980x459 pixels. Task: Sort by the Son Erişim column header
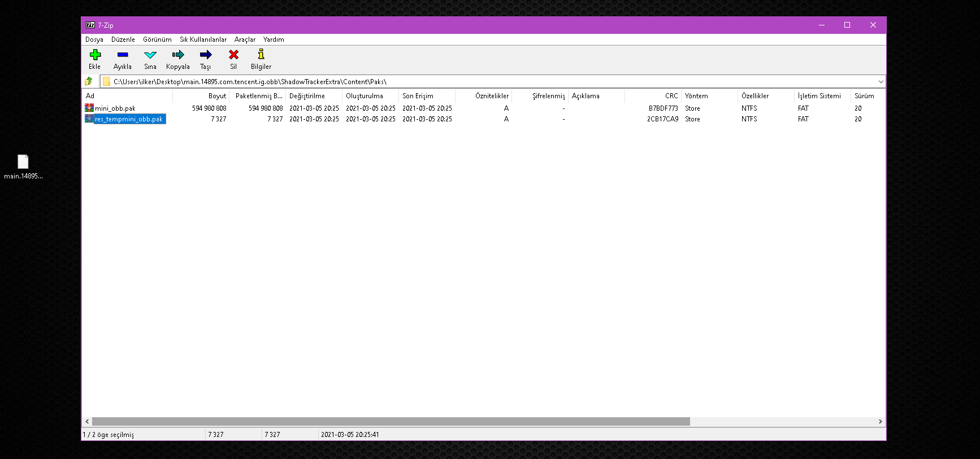pos(427,96)
